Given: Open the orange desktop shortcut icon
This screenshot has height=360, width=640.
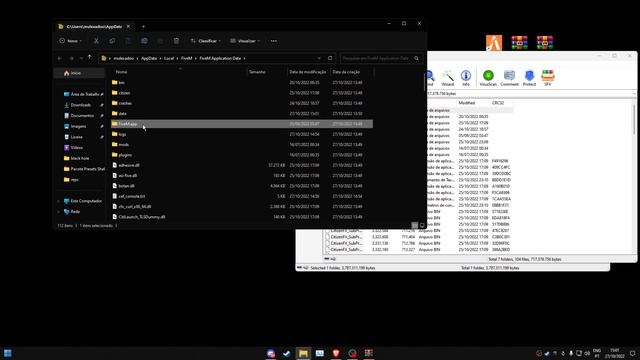Looking at the screenshot, I should pos(494,43).
